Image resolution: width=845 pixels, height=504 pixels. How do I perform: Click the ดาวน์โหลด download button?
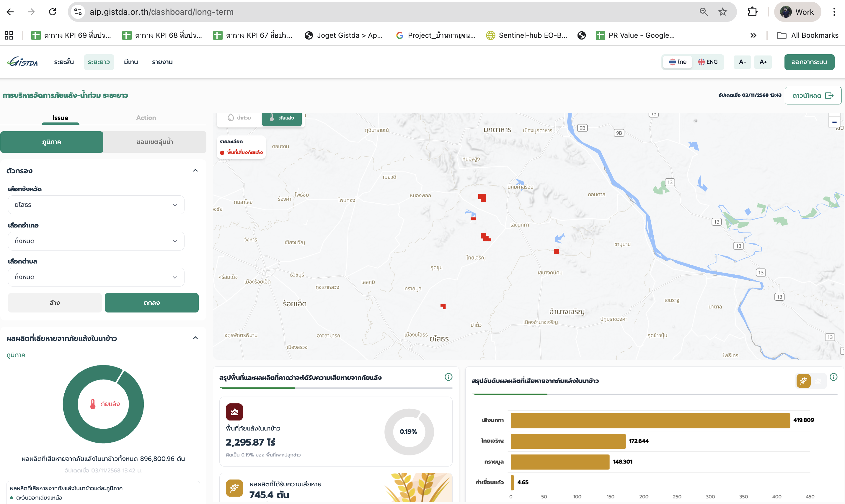[x=813, y=96]
